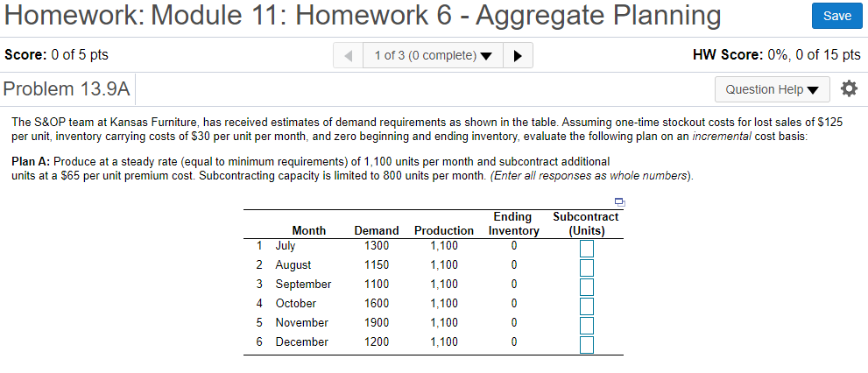Click the September demand value 1100
Image resolution: width=868 pixels, height=373 pixels.
tap(377, 285)
